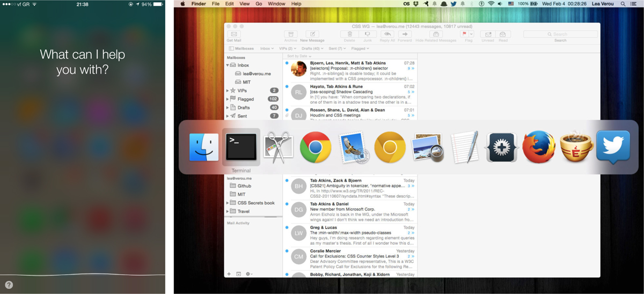
Task: Expand the CSS Secrets book folder
Action: 228,203
